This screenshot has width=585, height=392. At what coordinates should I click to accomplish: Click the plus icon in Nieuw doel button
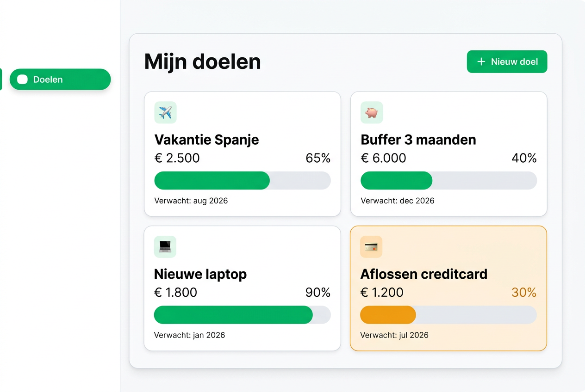481,61
